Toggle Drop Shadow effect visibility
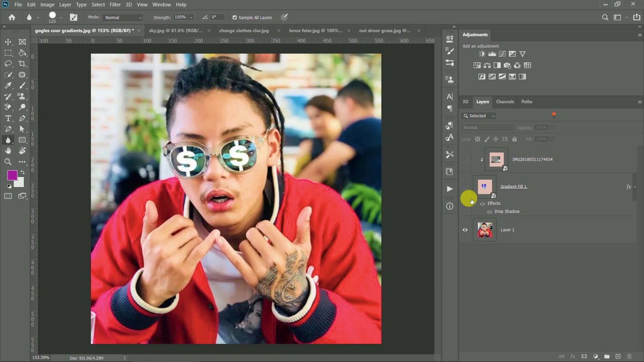The width and height of the screenshot is (644, 362). (490, 212)
